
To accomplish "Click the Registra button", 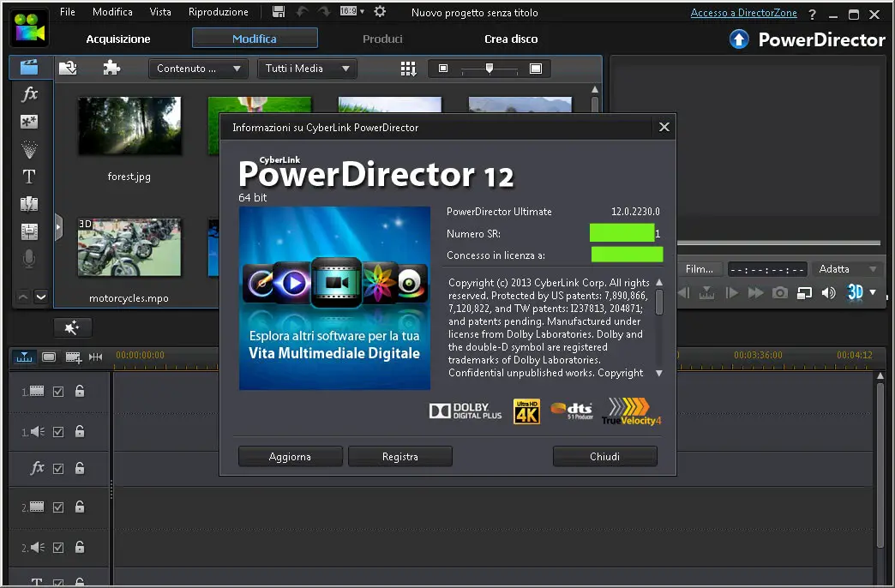I will click(400, 457).
